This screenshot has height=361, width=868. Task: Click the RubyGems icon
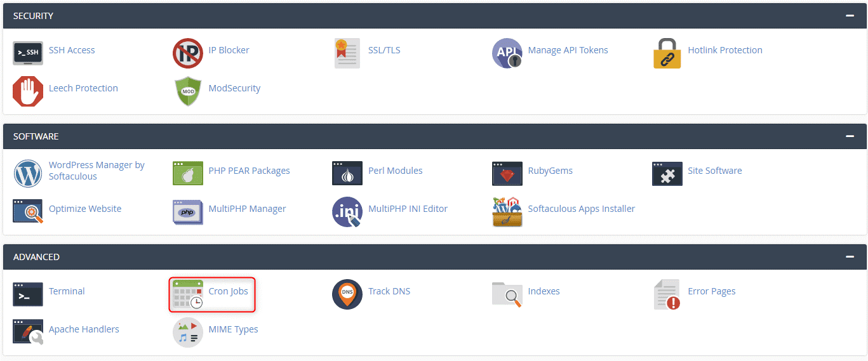click(507, 173)
